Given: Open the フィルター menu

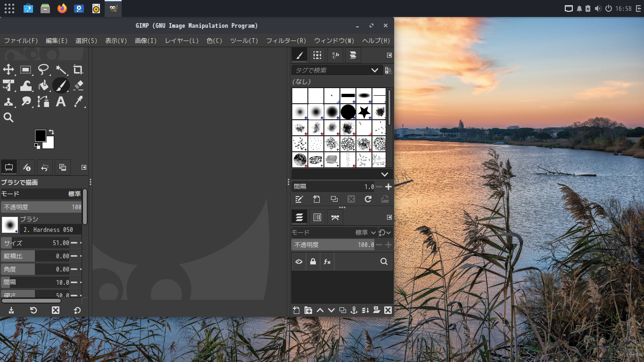Looking at the screenshot, I should [285, 41].
